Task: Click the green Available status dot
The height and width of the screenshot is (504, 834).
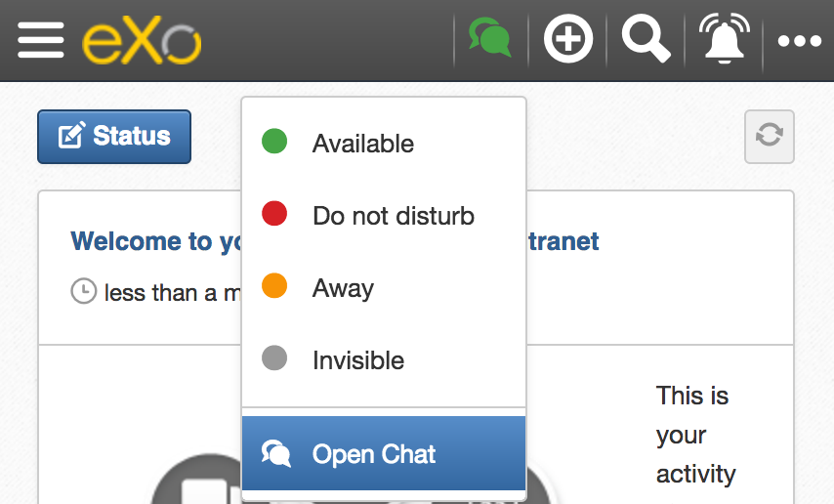Action: coord(274,143)
